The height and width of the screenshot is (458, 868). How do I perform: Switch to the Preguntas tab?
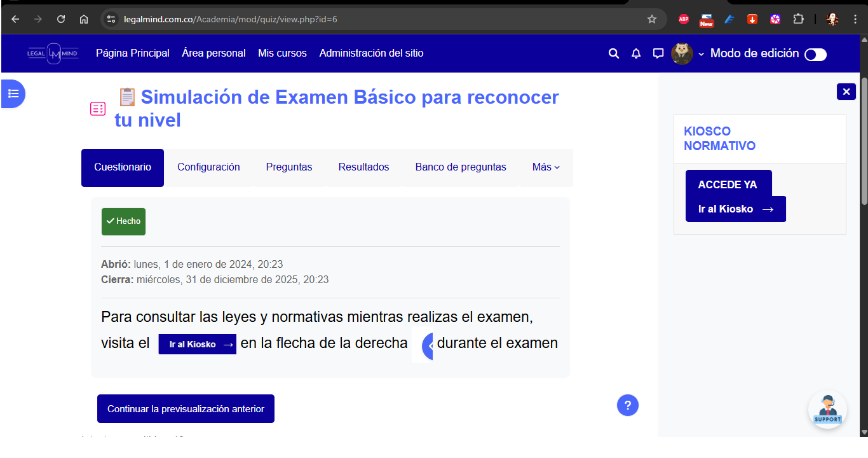coord(289,167)
